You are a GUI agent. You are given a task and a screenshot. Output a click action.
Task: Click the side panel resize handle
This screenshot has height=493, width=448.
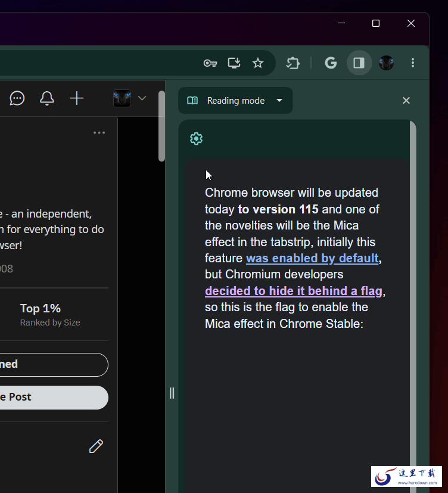tap(172, 393)
